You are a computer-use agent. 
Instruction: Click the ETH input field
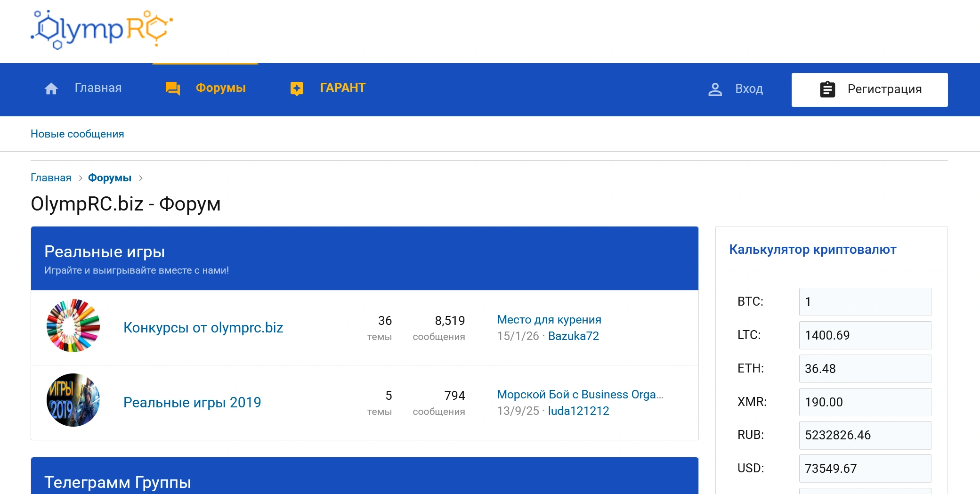coord(865,369)
